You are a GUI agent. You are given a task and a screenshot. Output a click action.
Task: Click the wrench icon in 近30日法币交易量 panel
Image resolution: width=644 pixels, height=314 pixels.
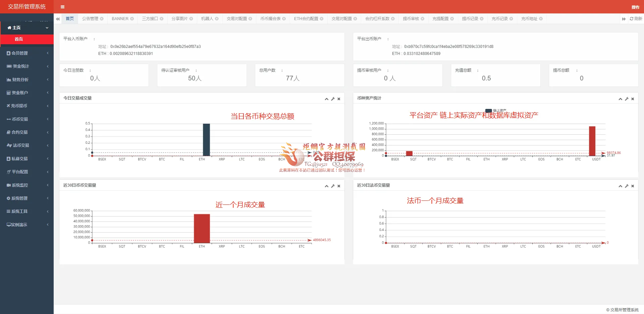point(627,186)
